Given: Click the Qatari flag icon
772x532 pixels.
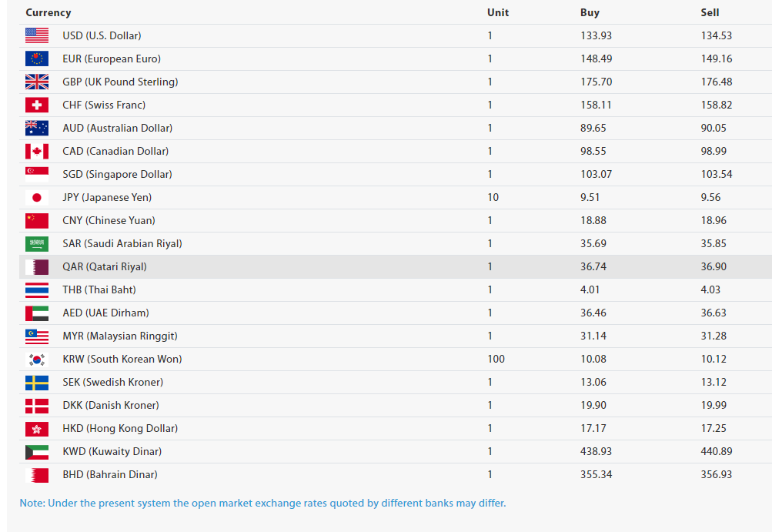Looking at the screenshot, I should (x=37, y=266).
